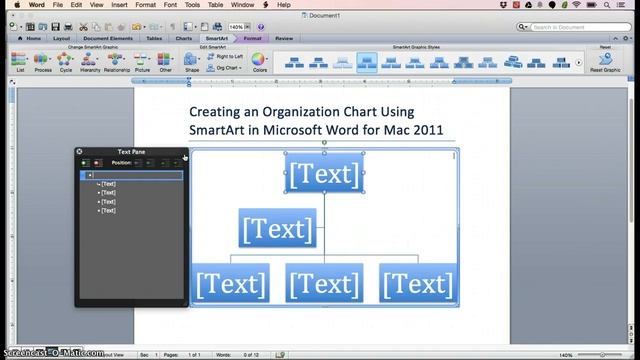Open the Other SmartArt gallery

tap(165, 62)
